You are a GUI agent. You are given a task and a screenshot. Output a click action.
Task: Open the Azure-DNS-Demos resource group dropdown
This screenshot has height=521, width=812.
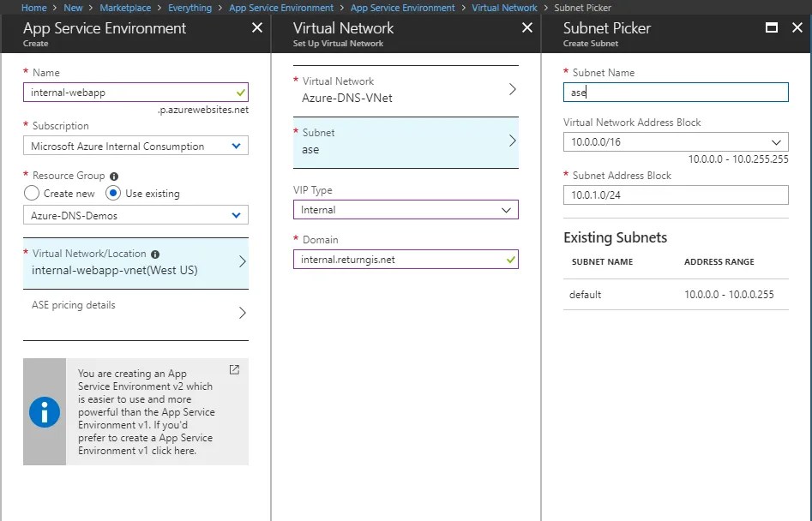coord(135,215)
